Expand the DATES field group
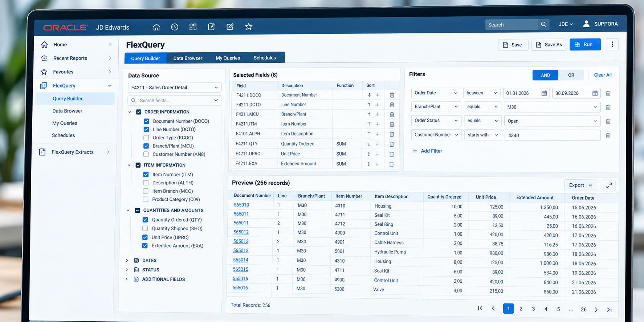 click(127, 261)
